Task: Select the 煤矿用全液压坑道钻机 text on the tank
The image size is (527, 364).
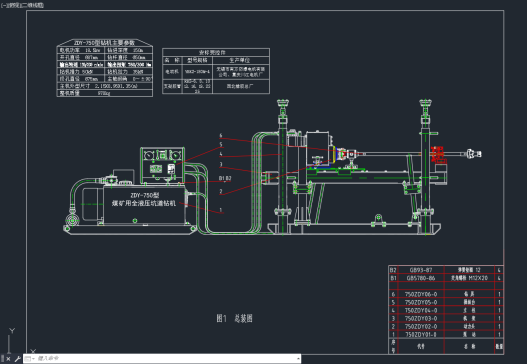Action: click(144, 203)
